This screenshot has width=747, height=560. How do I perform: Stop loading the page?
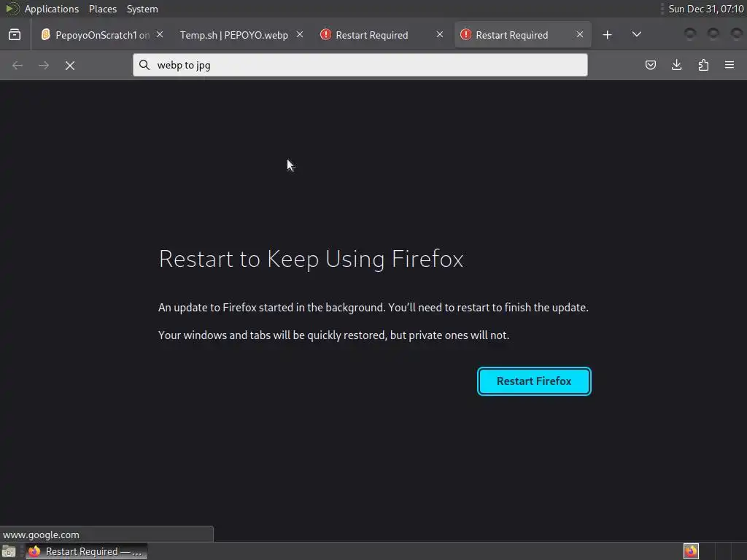coord(70,65)
